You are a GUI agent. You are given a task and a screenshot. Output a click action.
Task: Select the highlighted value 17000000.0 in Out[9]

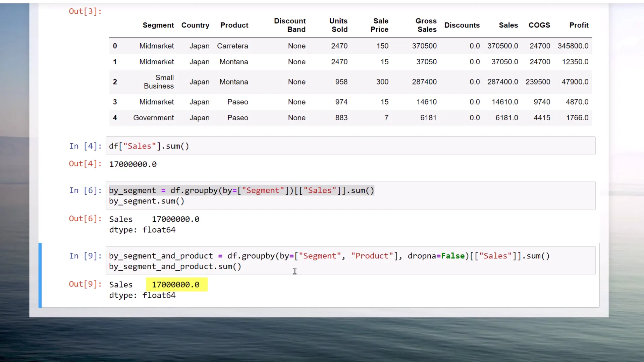(x=176, y=285)
